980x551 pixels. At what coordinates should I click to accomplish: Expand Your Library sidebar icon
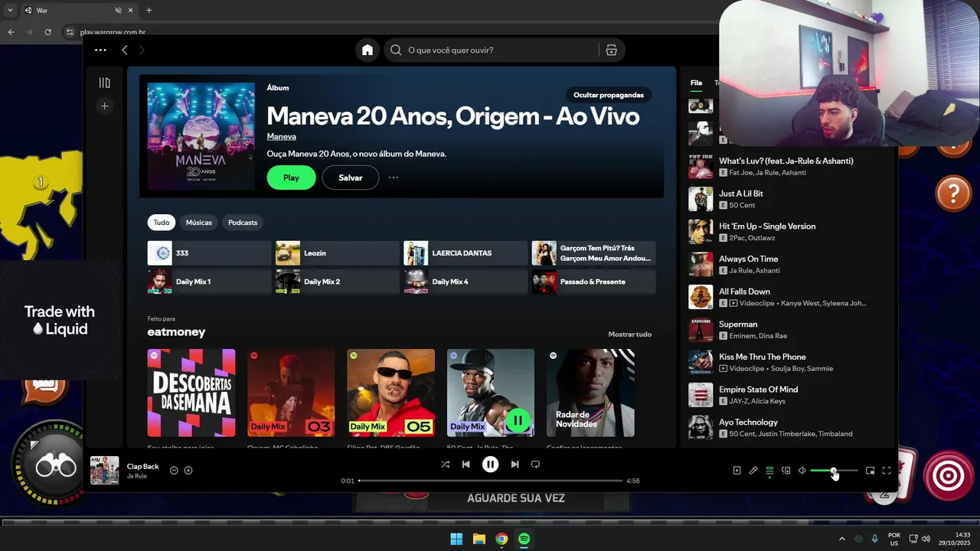point(104,83)
